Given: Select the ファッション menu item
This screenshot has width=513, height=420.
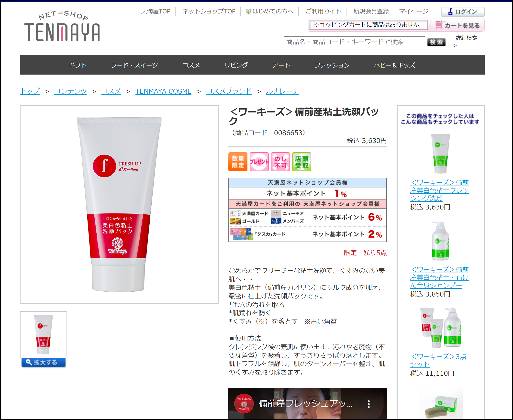Looking at the screenshot, I should click(332, 65).
